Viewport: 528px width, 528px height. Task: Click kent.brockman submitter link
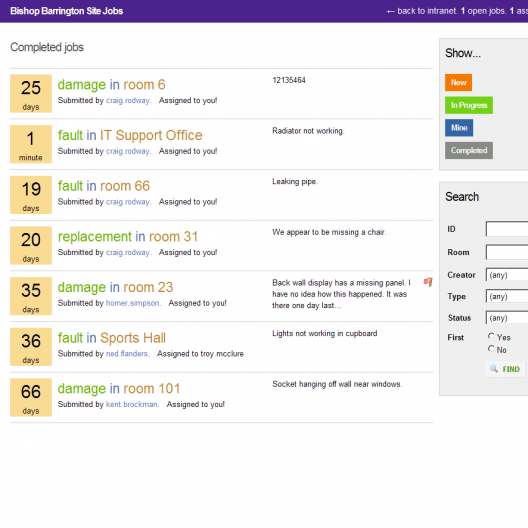click(x=132, y=404)
